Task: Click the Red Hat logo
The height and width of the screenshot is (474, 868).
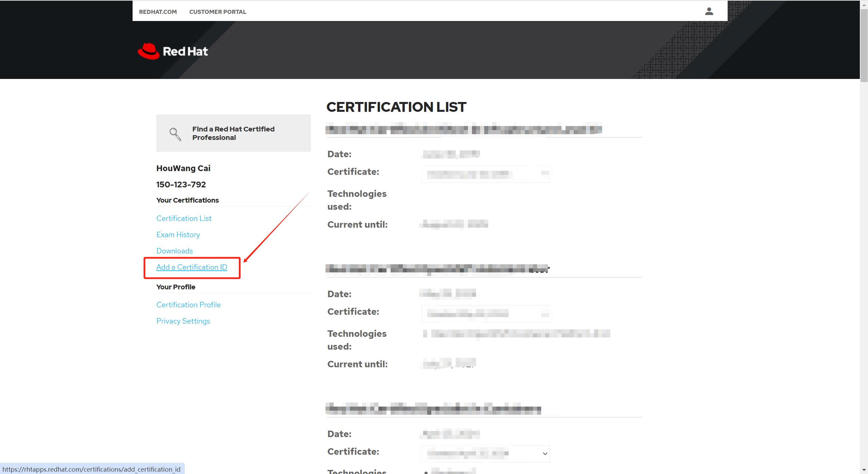Action: click(x=173, y=51)
